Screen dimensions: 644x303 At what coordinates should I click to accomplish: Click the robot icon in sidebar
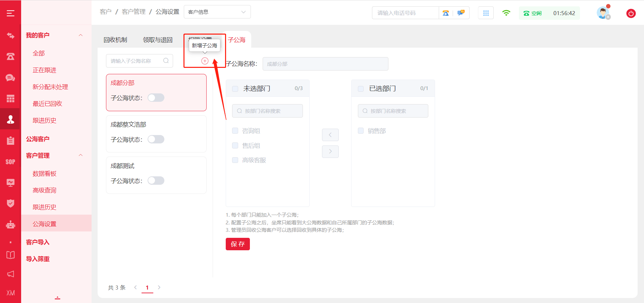(x=10, y=224)
